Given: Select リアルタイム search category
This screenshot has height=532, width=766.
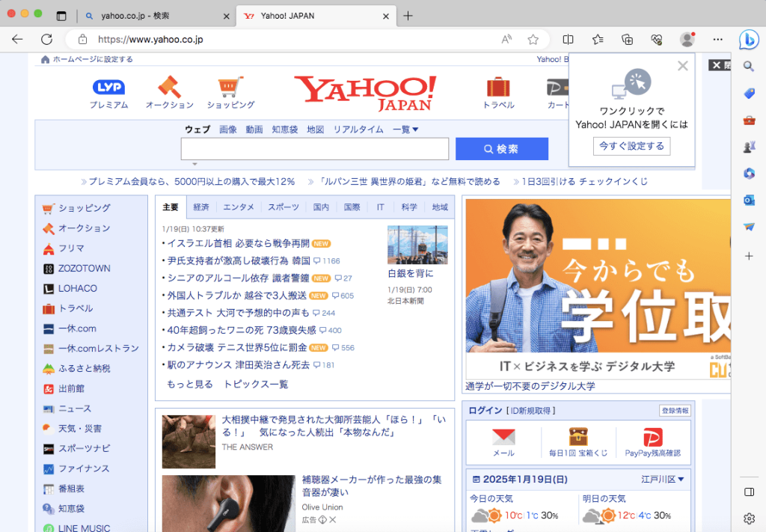Looking at the screenshot, I should coord(358,129).
